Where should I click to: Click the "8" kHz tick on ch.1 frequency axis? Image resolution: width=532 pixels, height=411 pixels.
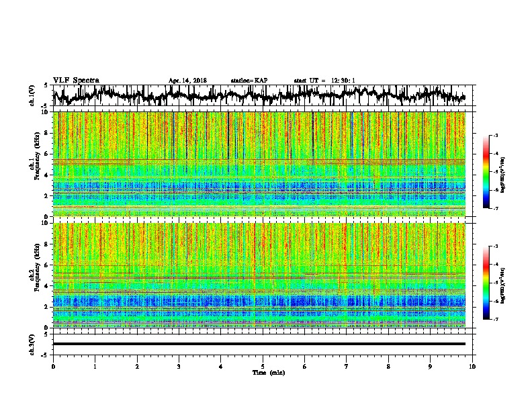[x=48, y=133]
